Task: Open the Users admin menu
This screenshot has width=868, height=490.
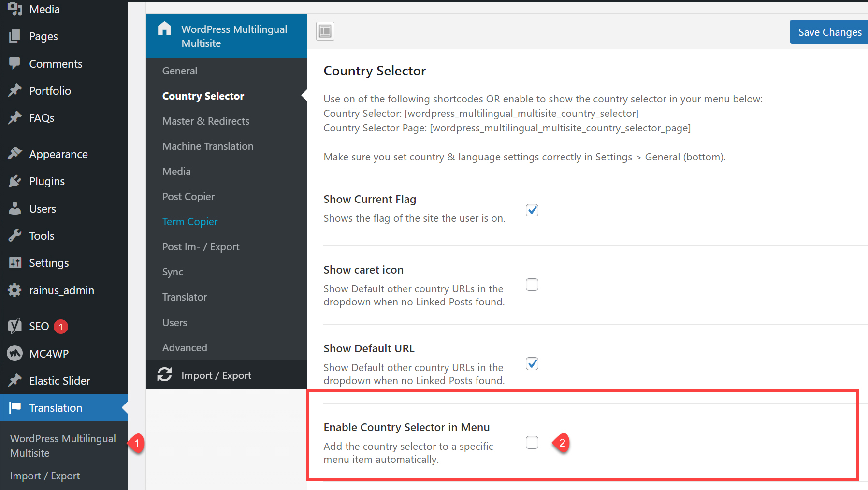Action: 64,208
